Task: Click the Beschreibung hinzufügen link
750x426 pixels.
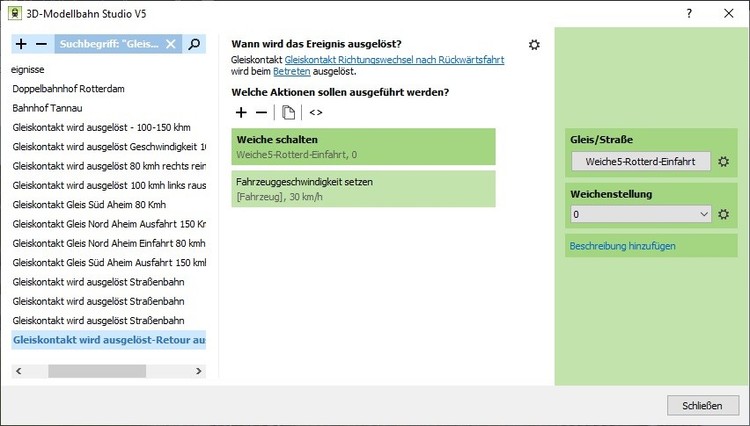Action: coord(622,246)
